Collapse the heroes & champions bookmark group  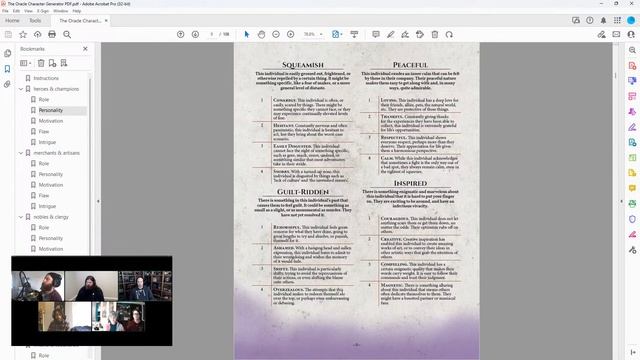coord(21,89)
